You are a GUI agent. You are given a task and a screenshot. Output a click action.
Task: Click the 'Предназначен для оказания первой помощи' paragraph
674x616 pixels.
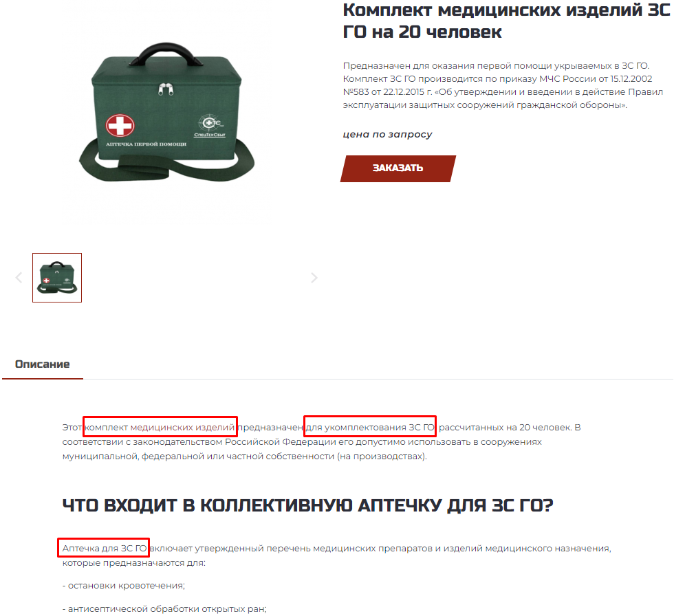[503, 85]
